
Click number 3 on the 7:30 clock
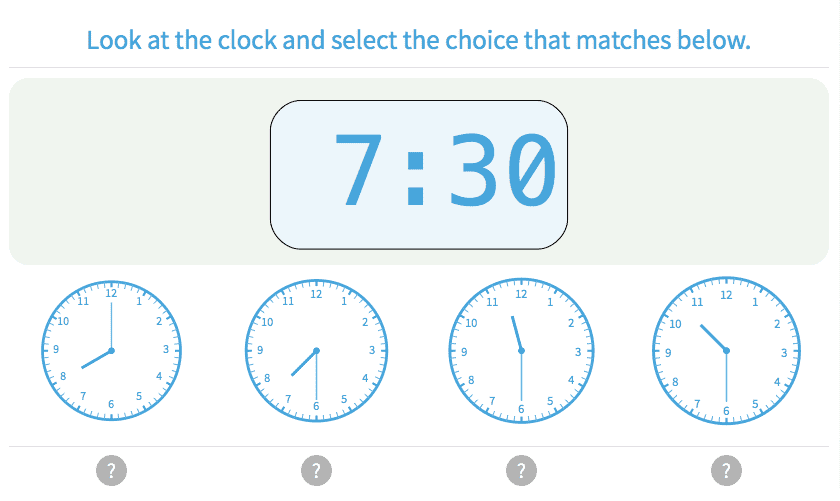click(372, 351)
